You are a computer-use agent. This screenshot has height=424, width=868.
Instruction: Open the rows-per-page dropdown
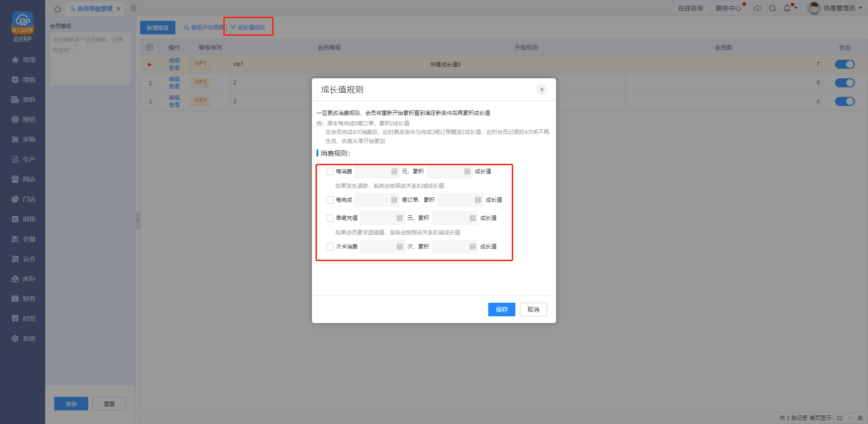point(844,418)
